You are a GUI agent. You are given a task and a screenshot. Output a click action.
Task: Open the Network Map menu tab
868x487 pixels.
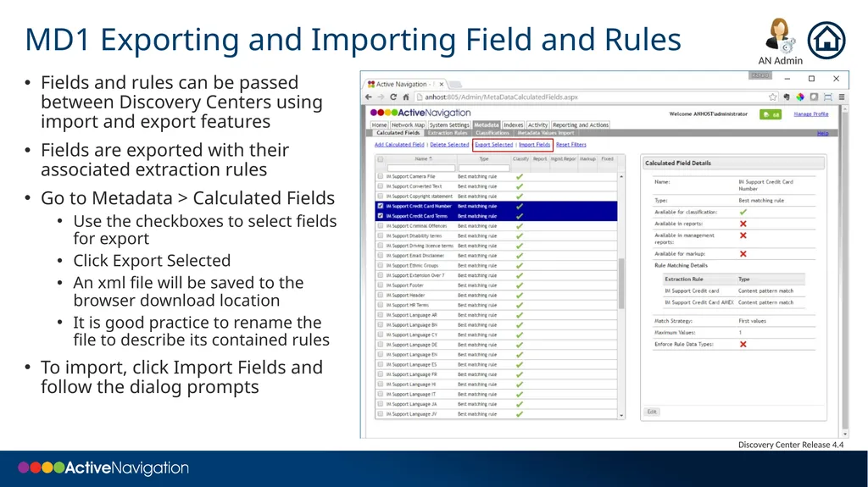tap(408, 125)
